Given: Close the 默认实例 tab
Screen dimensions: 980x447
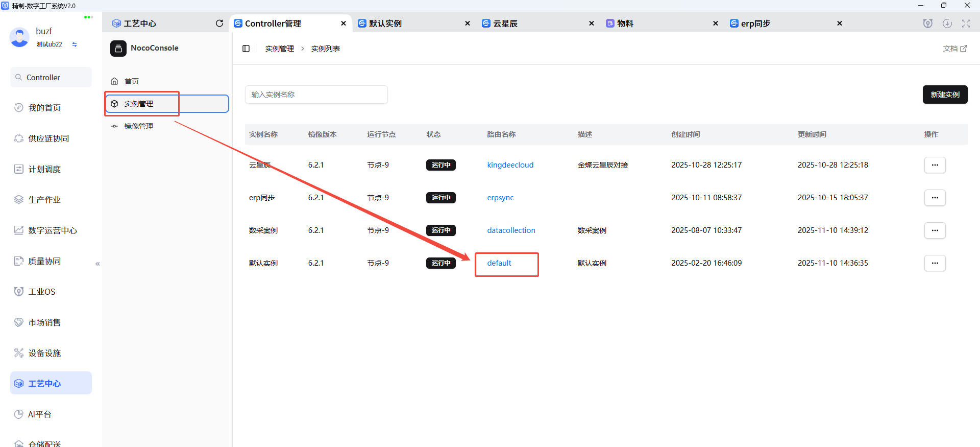Looking at the screenshot, I should (468, 23).
